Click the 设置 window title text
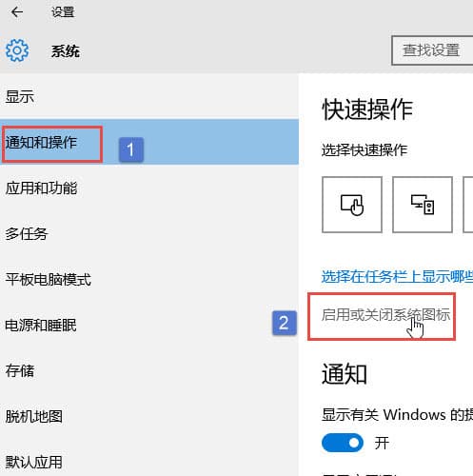 click(63, 12)
